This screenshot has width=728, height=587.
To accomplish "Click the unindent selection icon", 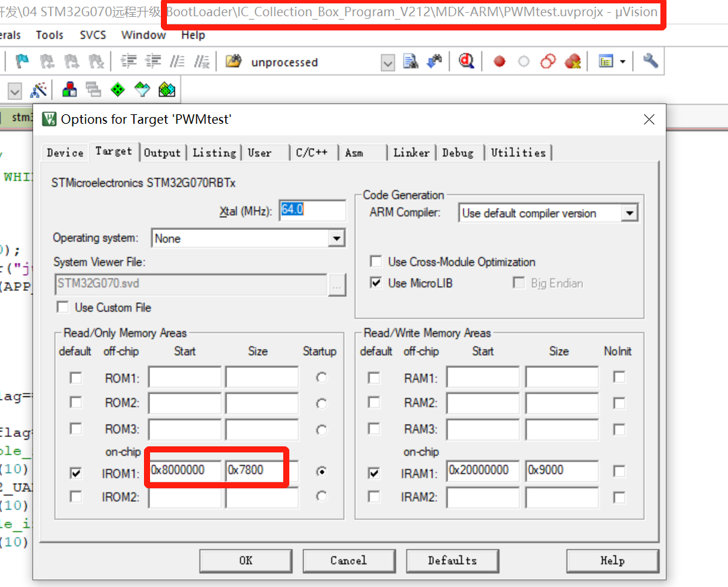I will coord(153,62).
